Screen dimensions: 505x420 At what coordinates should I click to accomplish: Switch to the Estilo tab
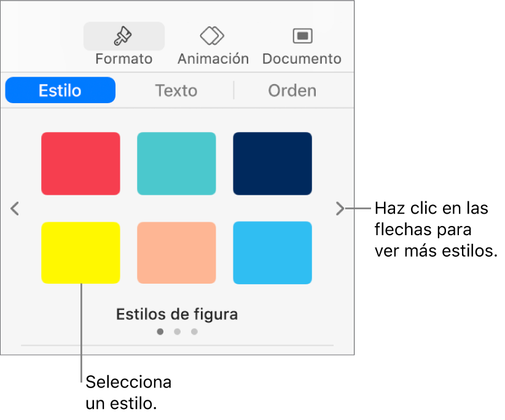(x=60, y=90)
